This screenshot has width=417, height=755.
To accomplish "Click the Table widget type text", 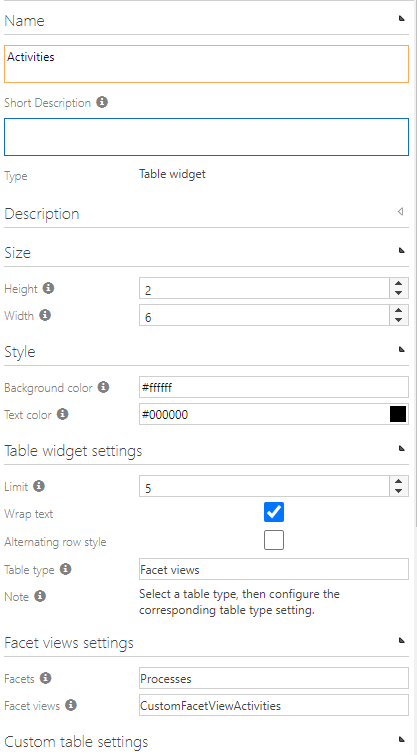I will pos(172,174).
